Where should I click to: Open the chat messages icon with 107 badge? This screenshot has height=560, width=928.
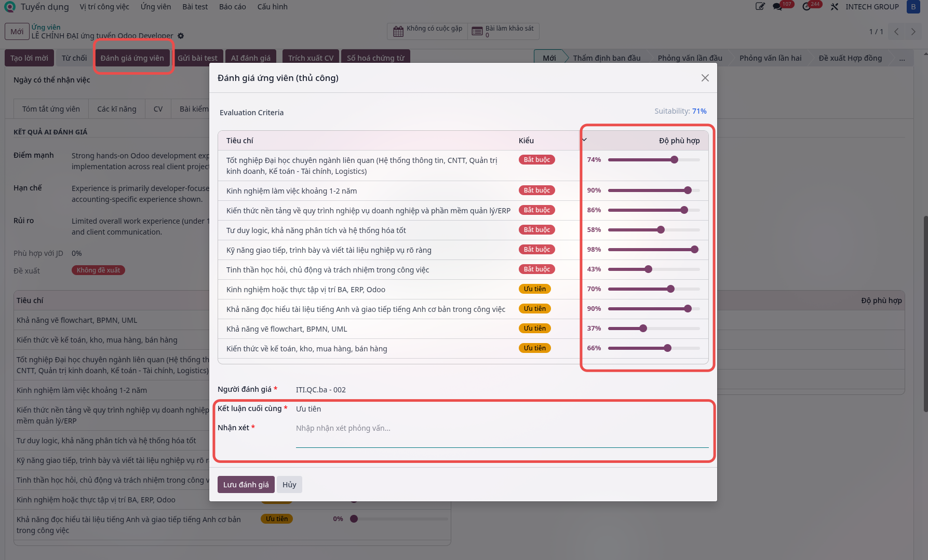tap(777, 7)
